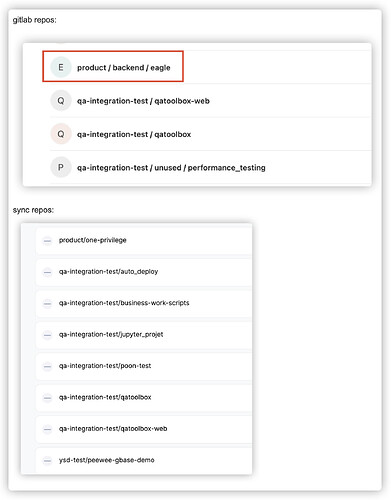Click minus icon next to peewee-gbase-demo
This screenshot has height=500, width=391.
point(47,461)
